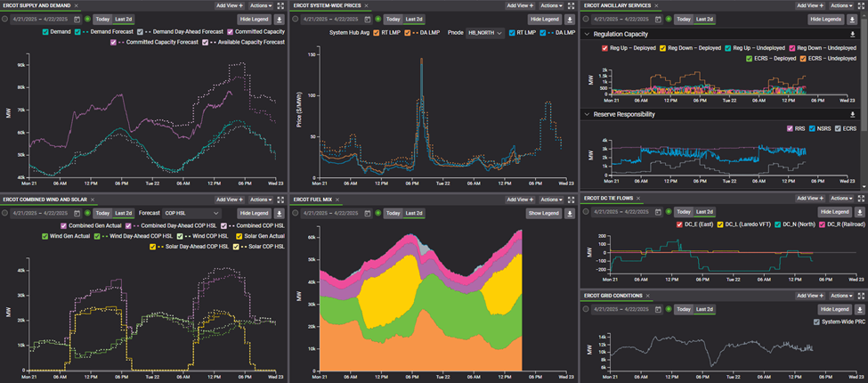The width and height of the screenshot is (868, 383).
Task: Maximize the ERCOT System-Wide Prices panel
Action: coord(571,5)
